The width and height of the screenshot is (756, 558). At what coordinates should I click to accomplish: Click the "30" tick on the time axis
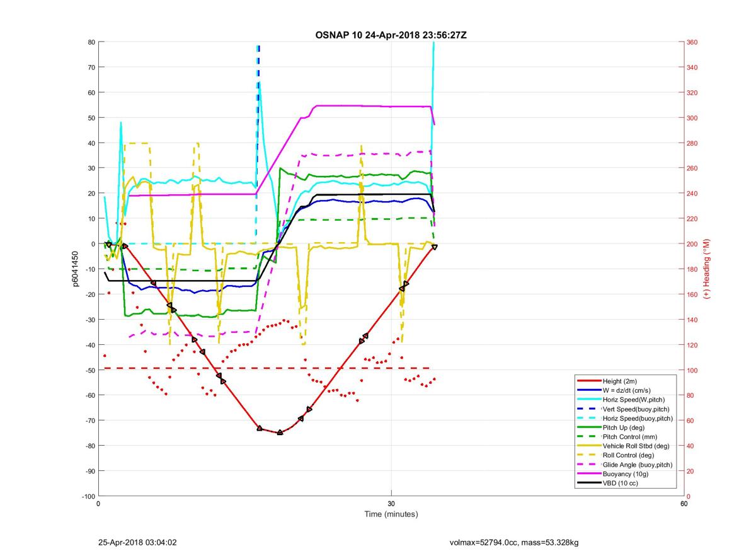[x=391, y=503]
